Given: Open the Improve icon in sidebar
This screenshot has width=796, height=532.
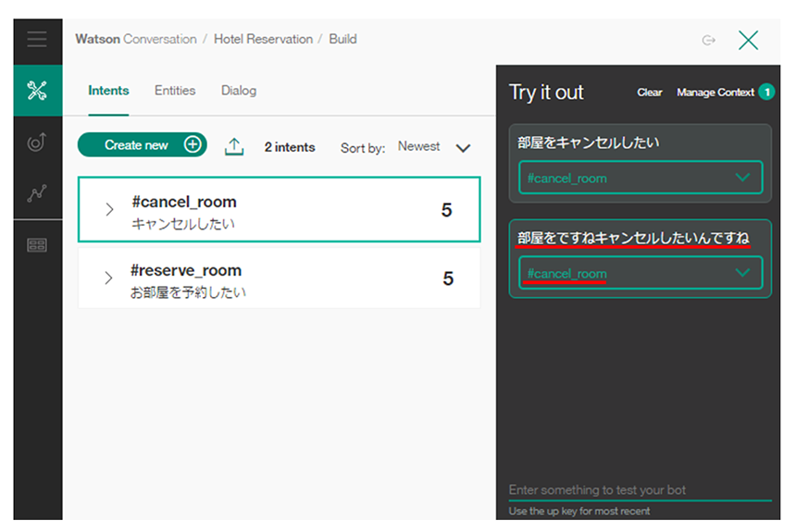Looking at the screenshot, I should click(x=36, y=142).
